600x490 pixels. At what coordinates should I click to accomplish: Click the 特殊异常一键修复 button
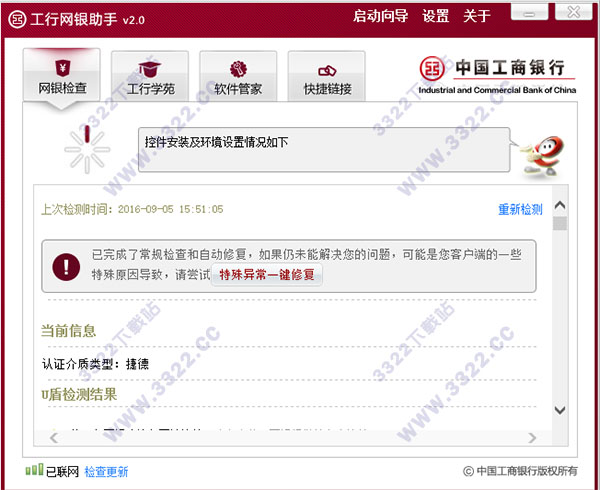267,274
